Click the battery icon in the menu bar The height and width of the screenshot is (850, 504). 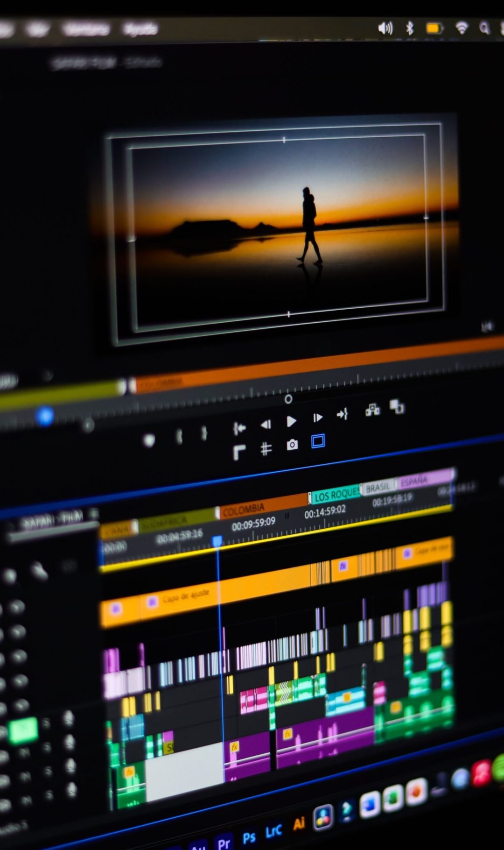coord(434,29)
